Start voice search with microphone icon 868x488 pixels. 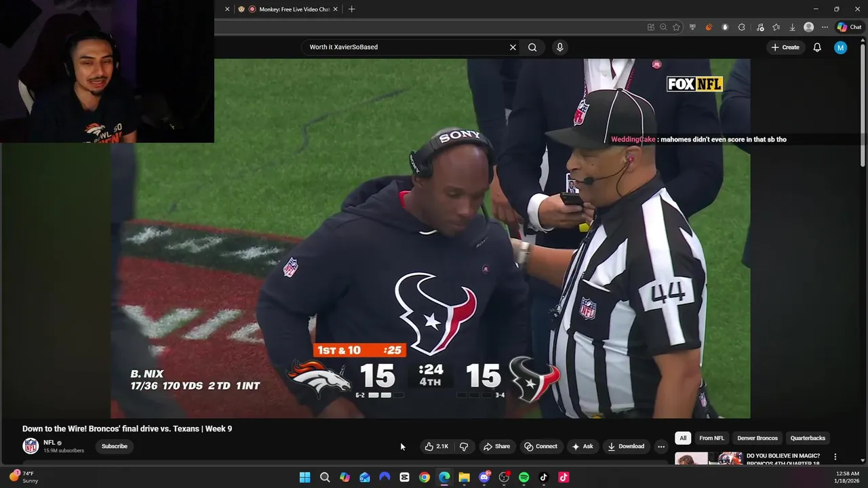click(x=559, y=47)
